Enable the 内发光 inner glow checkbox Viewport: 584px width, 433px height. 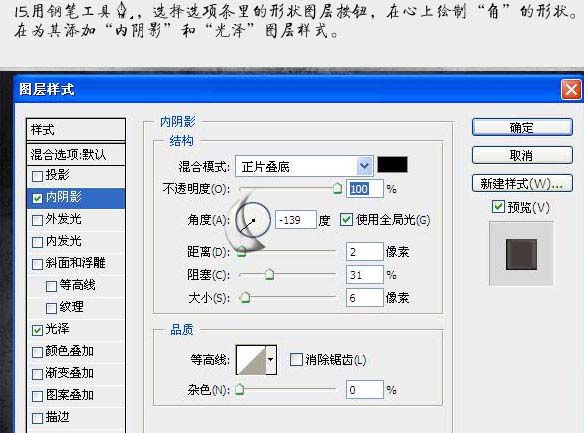(37, 242)
